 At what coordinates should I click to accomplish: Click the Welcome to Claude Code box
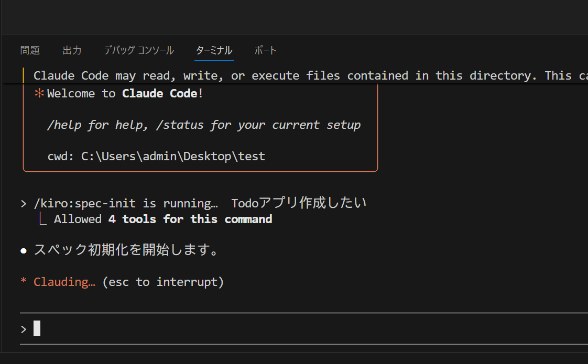pos(199,126)
